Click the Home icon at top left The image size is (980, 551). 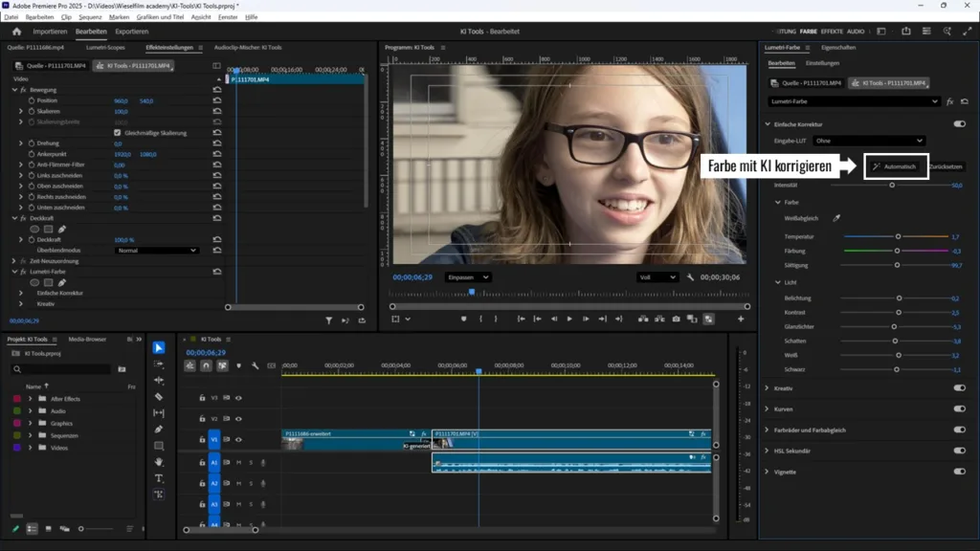coord(16,32)
